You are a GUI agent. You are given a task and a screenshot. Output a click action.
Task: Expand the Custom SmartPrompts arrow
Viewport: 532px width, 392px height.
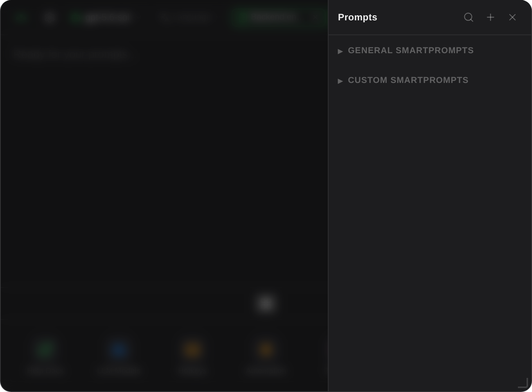pos(340,81)
